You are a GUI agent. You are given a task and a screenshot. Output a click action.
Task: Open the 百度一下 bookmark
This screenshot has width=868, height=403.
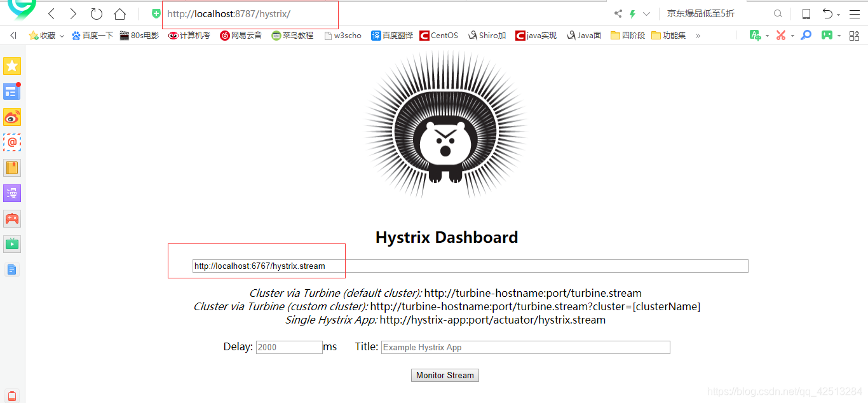92,36
